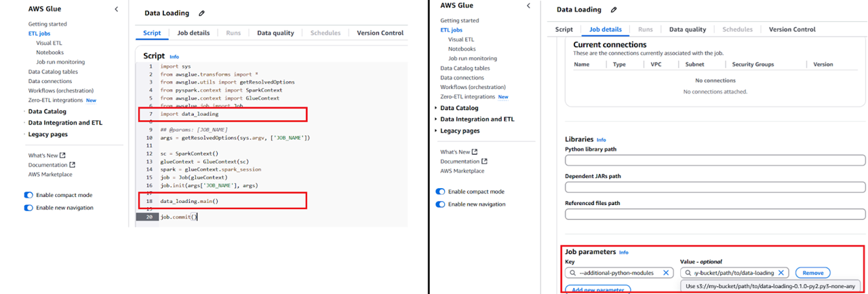Switch to Script tab in right panel
Viewport: 868px width, 294px height.
point(564,29)
